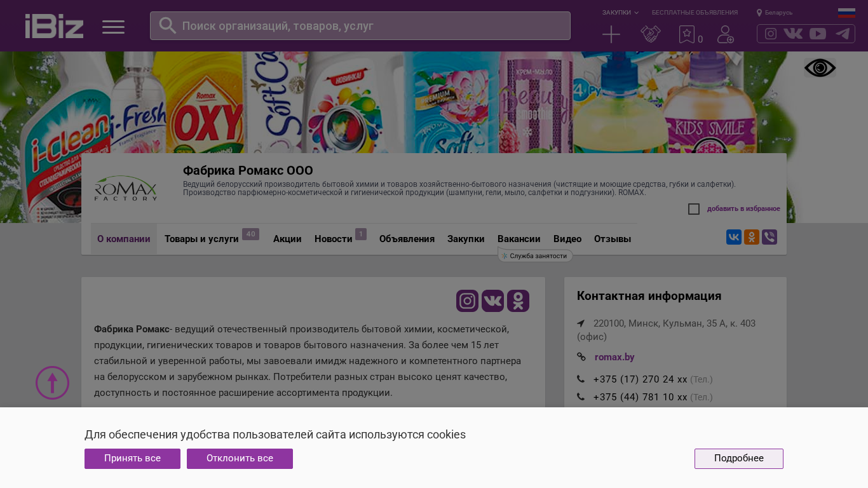Click the 'Фабрика Ромакс ООО' heading
Screen dimensions: 868x488
pyautogui.click(x=248, y=171)
